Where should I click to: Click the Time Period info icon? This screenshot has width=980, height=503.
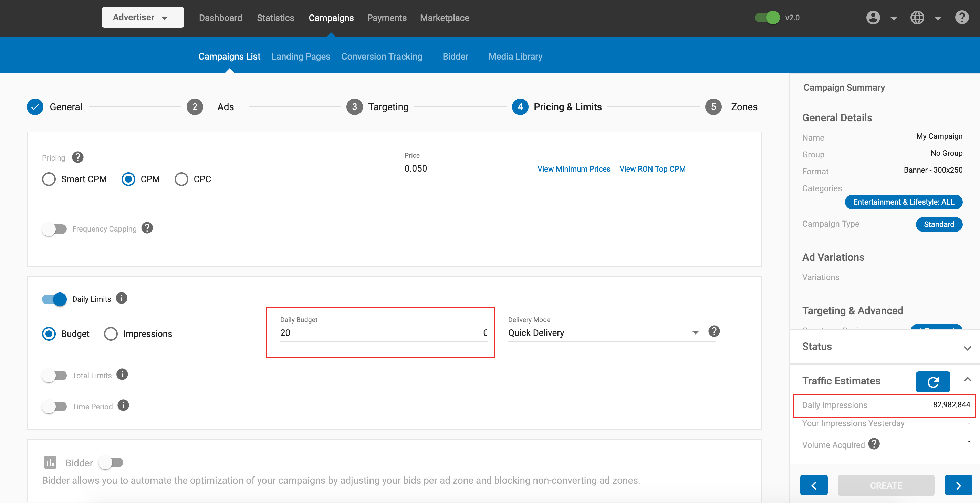[x=123, y=406]
